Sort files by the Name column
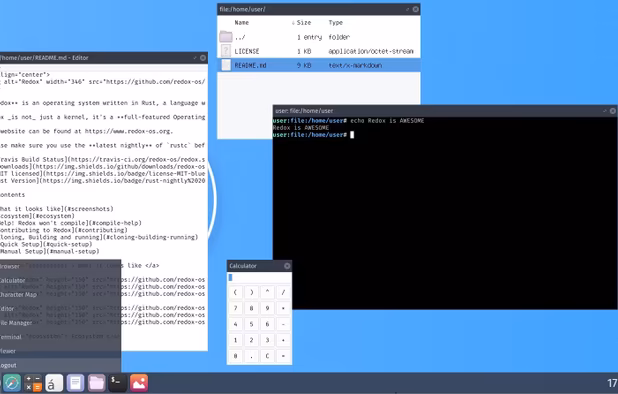 [x=242, y=22]
